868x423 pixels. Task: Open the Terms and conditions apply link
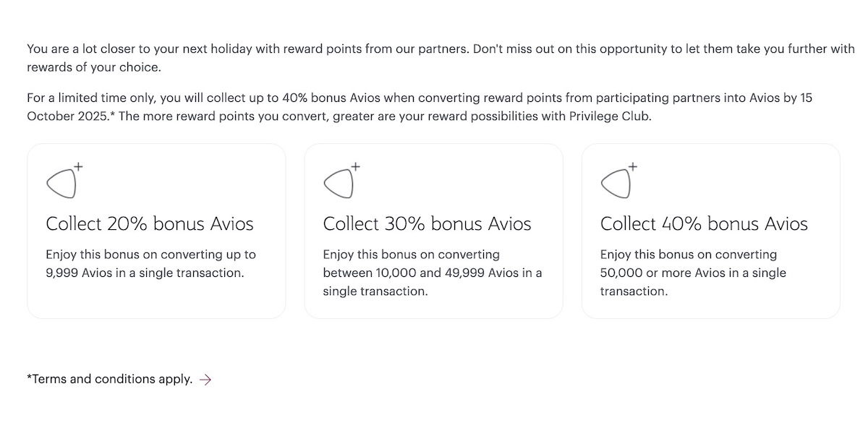coord(110,379)
